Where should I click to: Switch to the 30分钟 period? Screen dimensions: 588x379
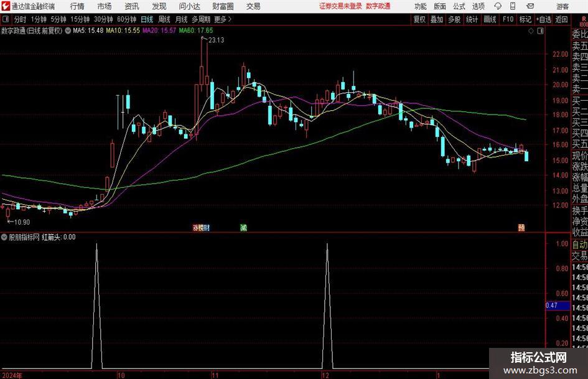pyautogui.click(x=103, y=19)
